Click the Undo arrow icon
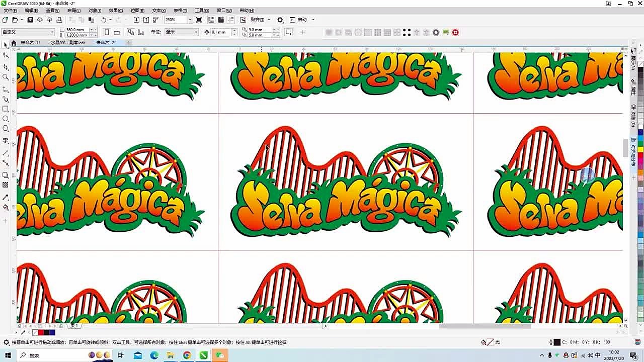The height and width of the screenshot is (362, 644). coord(103,20)
